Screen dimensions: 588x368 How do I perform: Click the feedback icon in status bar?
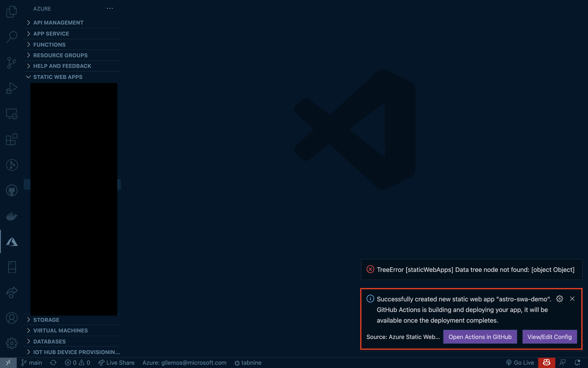[563, 362]
